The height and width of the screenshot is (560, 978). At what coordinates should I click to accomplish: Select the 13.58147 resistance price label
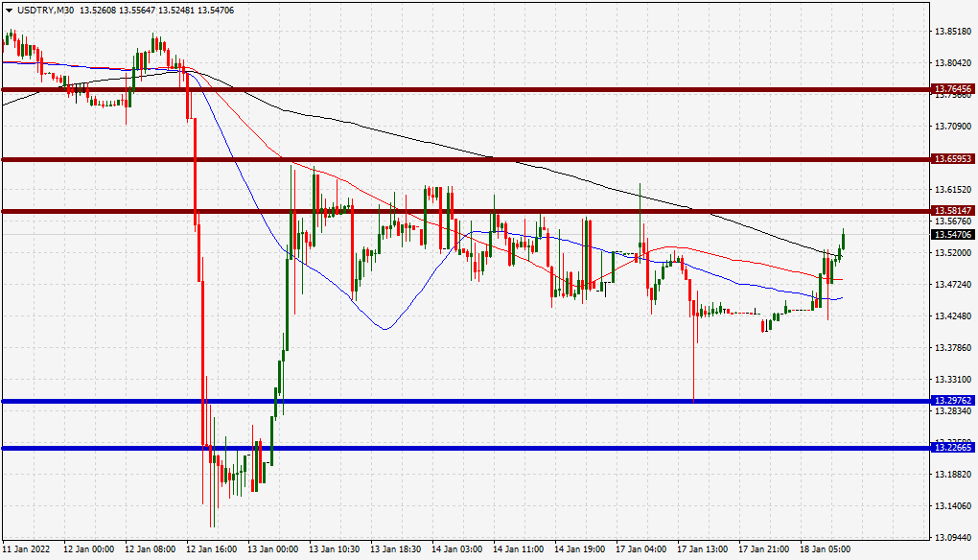[952, 211]
